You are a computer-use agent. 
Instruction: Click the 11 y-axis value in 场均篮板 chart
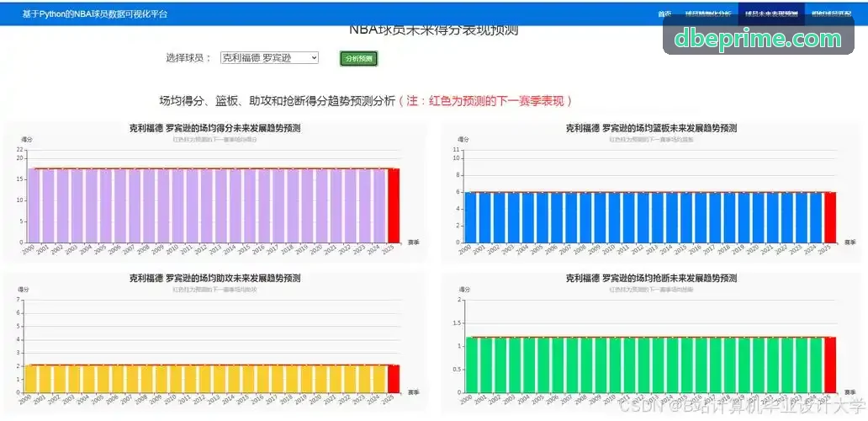[x=457, y=150]
